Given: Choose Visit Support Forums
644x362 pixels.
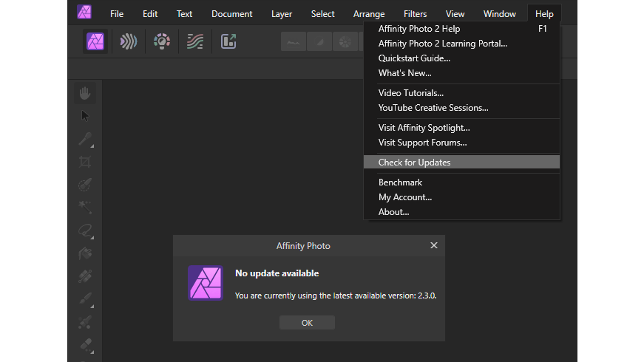Looking at the screenshot, I should (x=461, y=143).
